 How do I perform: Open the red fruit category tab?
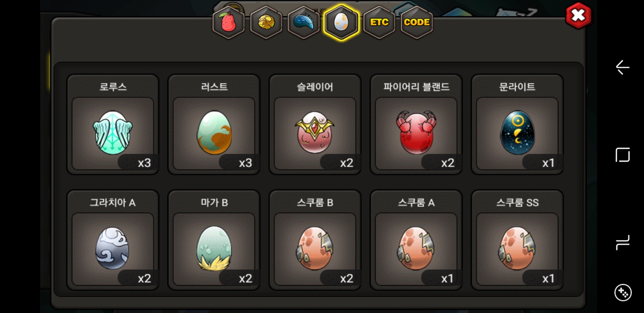click(228, 23)
